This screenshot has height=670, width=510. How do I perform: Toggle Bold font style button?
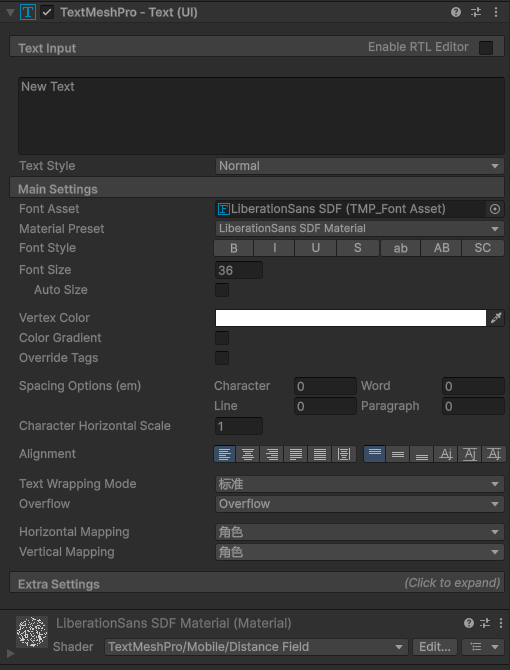pyautogui.click(x=233, y=248)
